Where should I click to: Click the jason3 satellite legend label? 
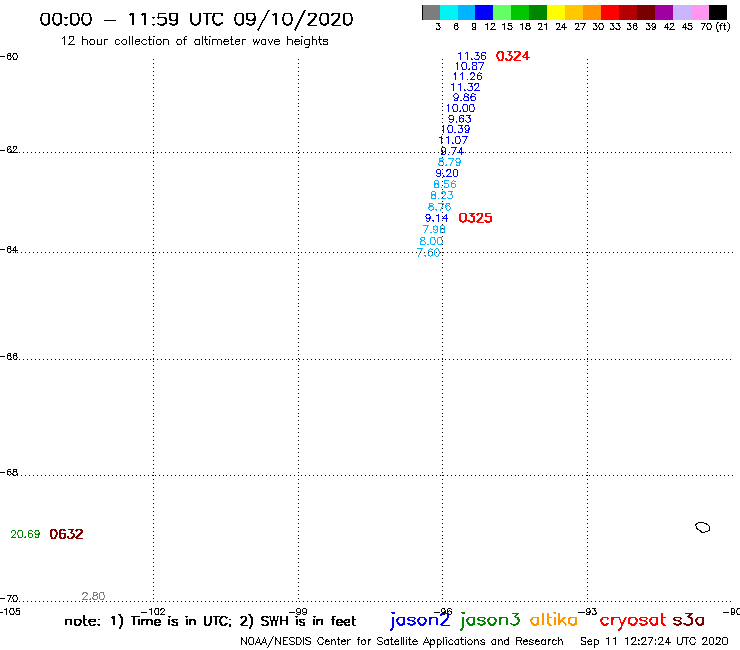coord(490,620)
